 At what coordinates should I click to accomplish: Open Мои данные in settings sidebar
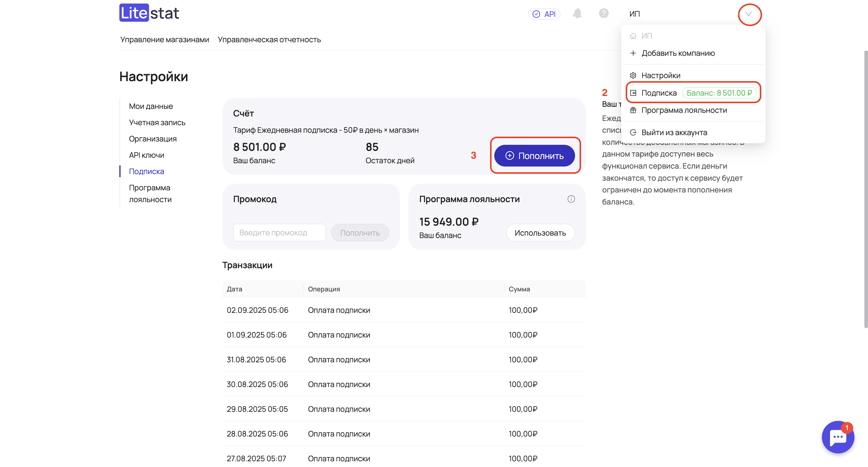coord(151,106)
